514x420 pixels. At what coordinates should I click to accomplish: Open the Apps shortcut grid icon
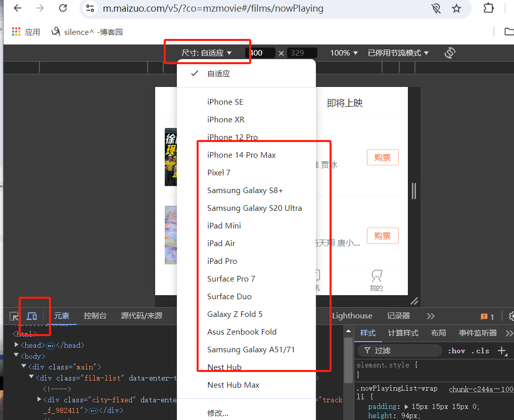16,32
